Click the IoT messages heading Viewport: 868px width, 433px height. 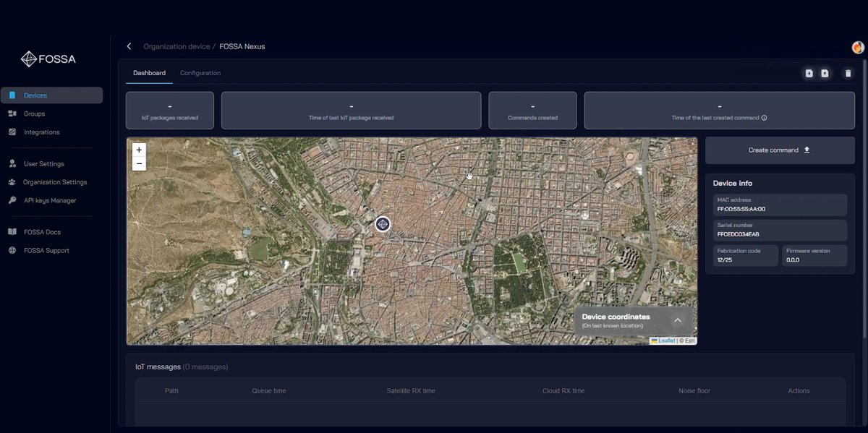(158, 367)
